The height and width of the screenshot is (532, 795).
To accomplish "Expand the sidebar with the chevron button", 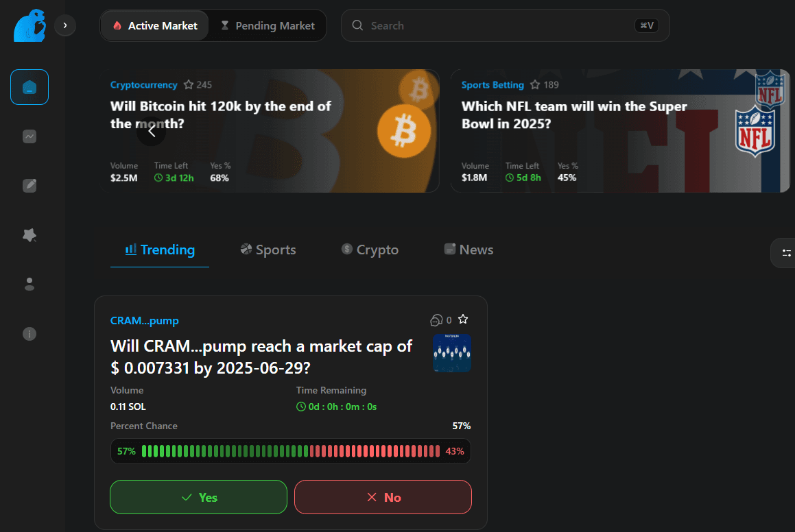I will (x=65, y=25).
